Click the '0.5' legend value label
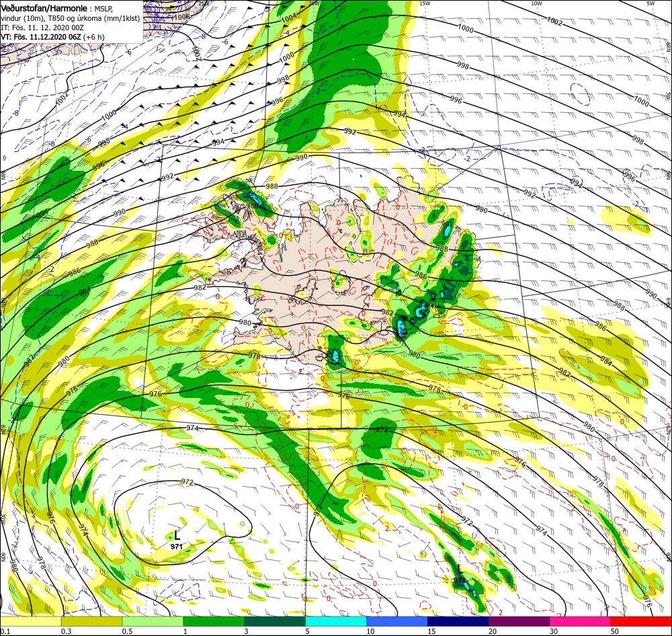 (x=127, y=631)
